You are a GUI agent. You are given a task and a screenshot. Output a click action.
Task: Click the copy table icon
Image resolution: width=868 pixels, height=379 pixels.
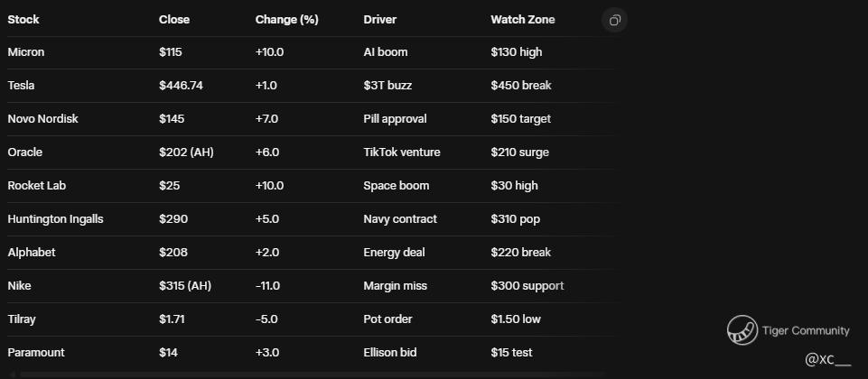pos(614,20)
